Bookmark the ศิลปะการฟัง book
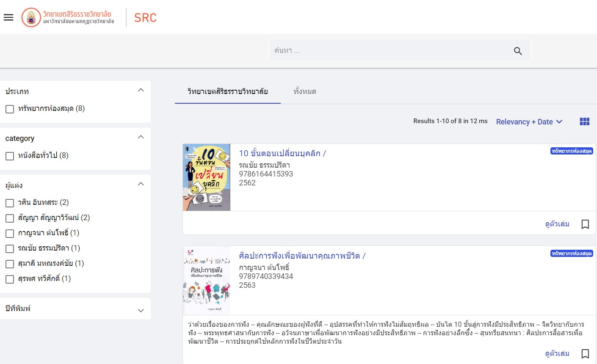Viewport: 597px width, 364px height. tap(585, 354)
